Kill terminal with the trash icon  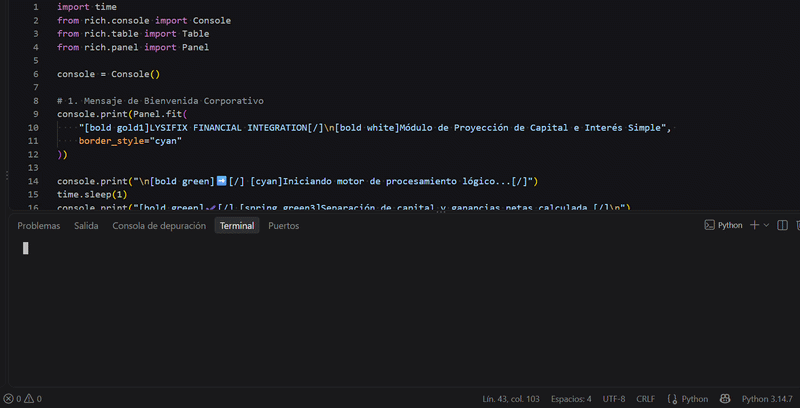coord(797,225)
